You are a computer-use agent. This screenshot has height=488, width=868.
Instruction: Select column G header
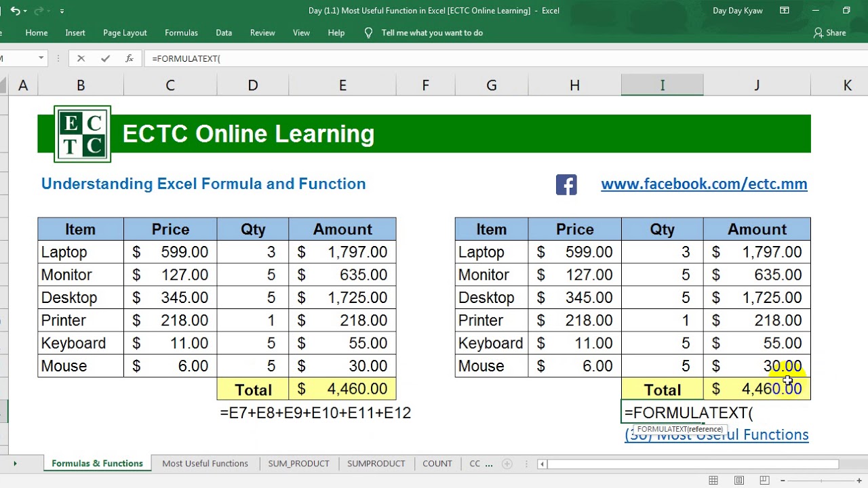coord(492,85)
